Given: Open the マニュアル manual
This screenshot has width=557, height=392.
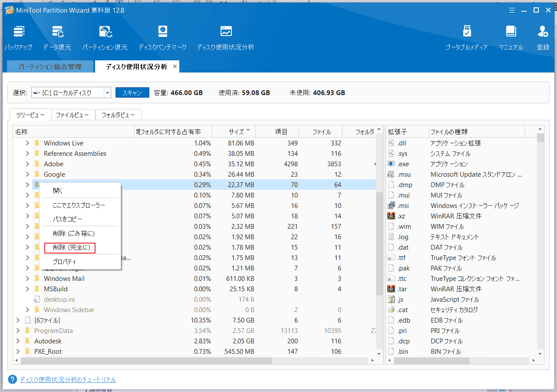Looking at the screenshot, I should [511, 38].
